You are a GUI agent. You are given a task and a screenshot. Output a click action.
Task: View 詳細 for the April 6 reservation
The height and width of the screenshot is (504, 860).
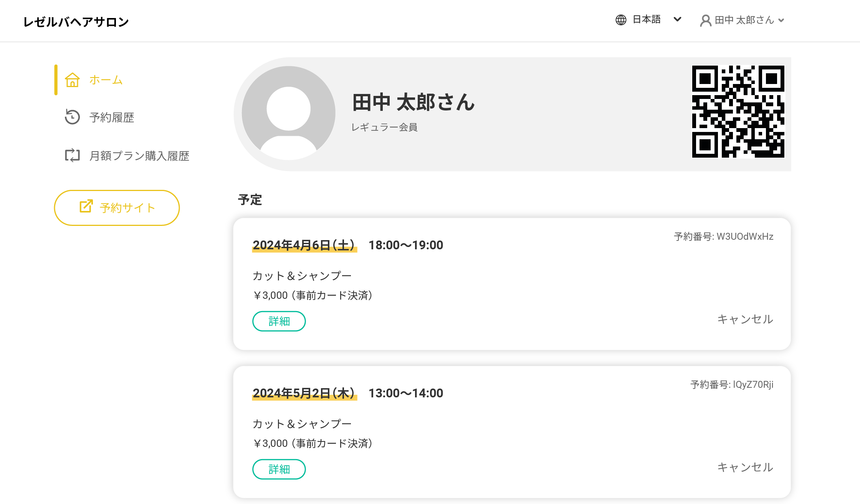pyautogui.click(x=279, y=321)
